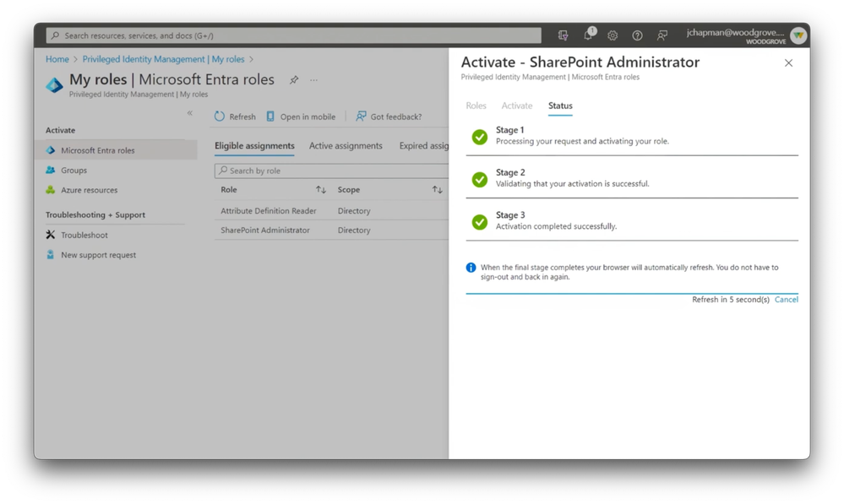Open Groups in the Activate sidebar
This screenshot has height=504, width=844.
click(x=74, y=171)
